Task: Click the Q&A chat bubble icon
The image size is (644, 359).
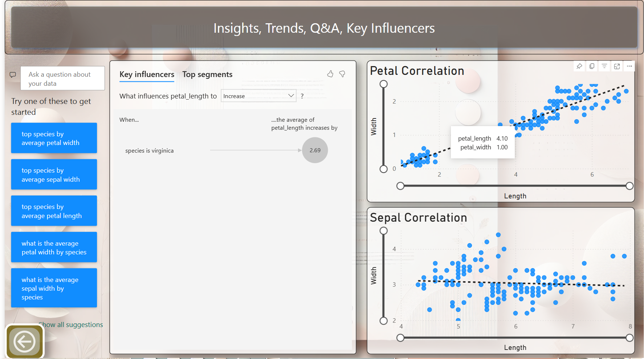Action: 13,75
